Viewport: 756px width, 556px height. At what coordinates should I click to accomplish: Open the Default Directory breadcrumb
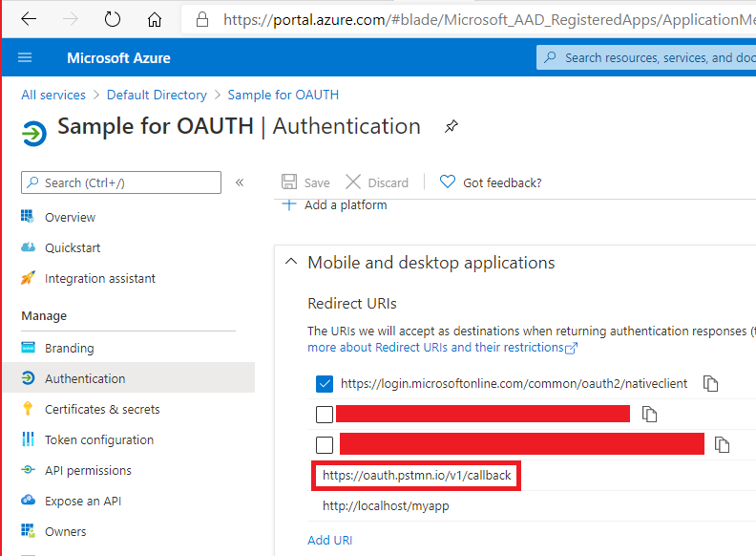[157, 96]
